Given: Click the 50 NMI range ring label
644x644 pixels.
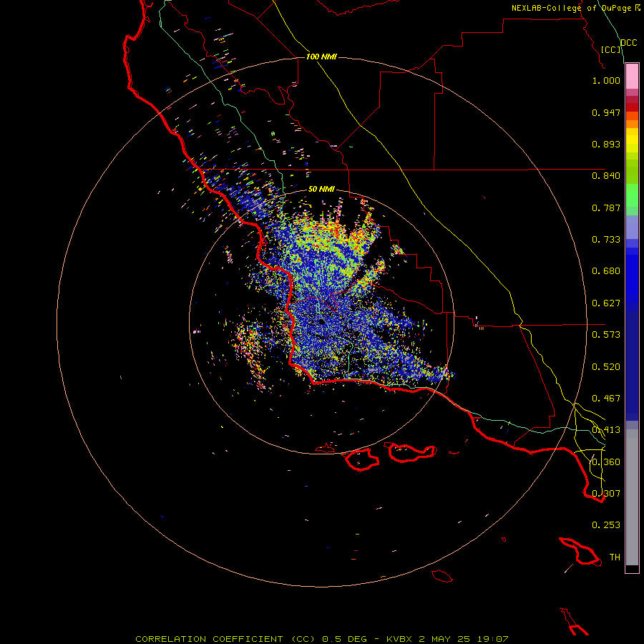Looking at the screenshot, I should (x=321, y=189).
